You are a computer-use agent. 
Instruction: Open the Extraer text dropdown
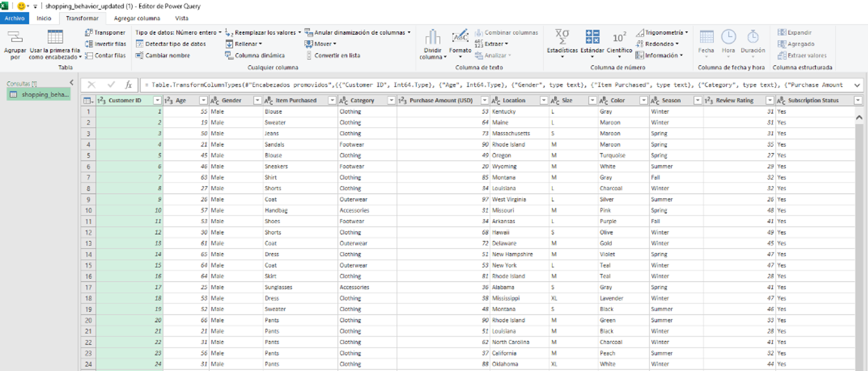pyautogui.click(x=492, y=44)
